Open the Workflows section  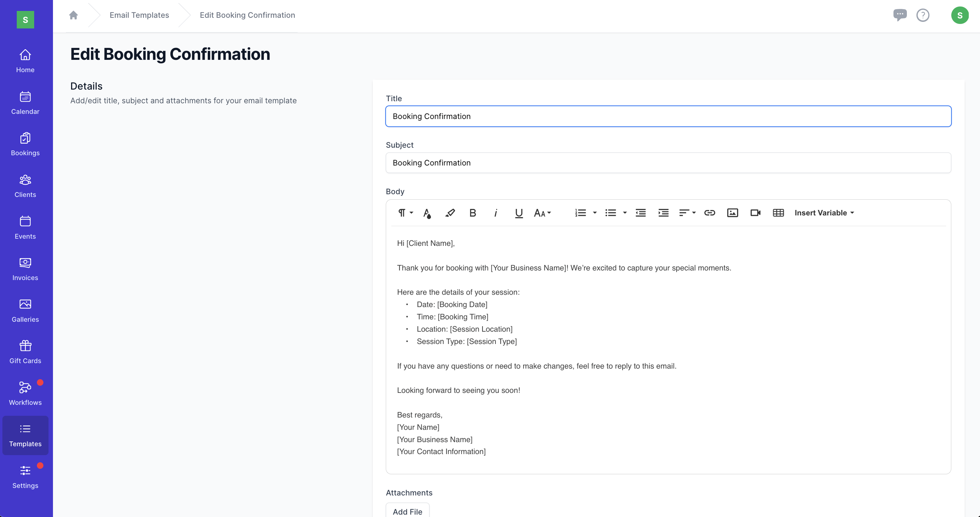[25, 394]
